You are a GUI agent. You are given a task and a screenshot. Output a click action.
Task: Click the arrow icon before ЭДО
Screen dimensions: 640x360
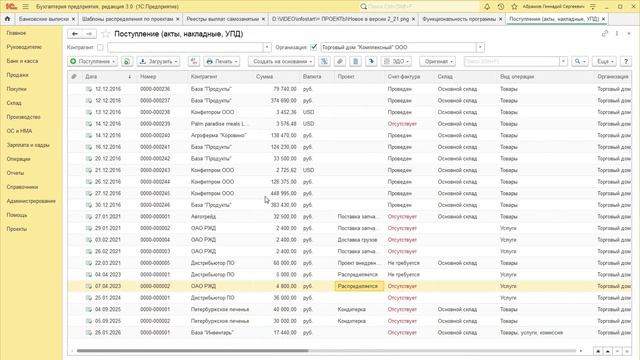pos(371,61)
